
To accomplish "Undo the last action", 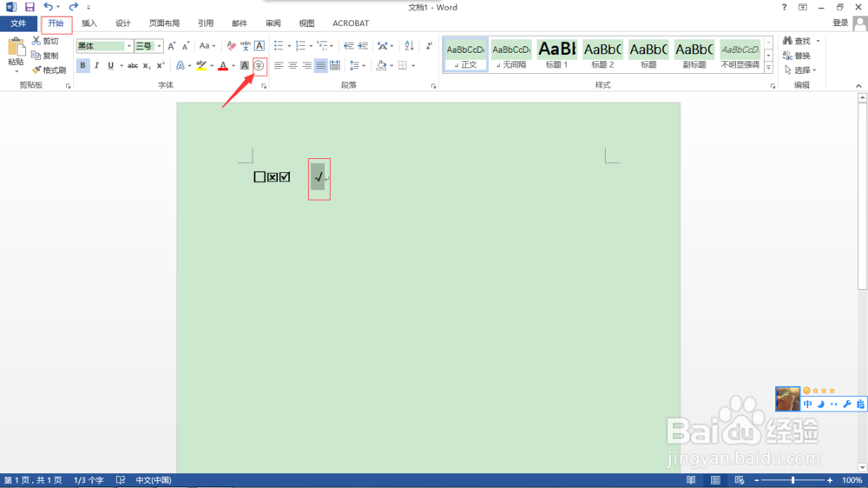I will (x=48, y=7).
